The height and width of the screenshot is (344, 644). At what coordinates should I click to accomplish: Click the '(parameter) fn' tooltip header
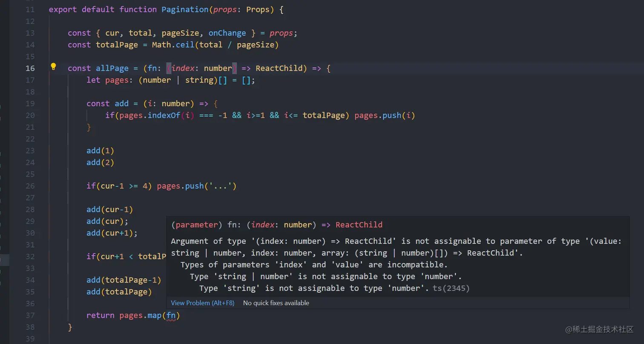pyautogui.click(x=277, y=225)
